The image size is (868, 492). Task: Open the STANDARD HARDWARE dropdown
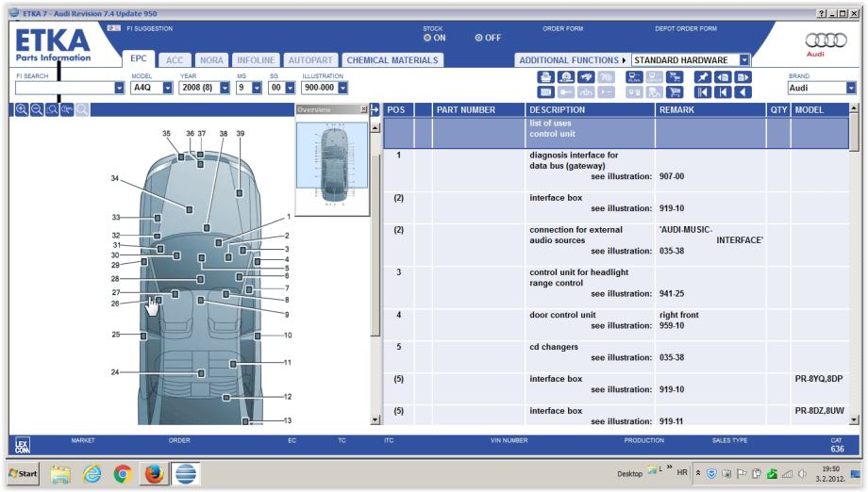coord(744,59)
